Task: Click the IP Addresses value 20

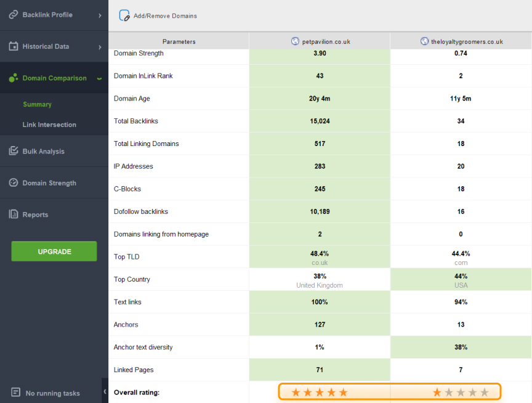Action: (x=461, y=166)
